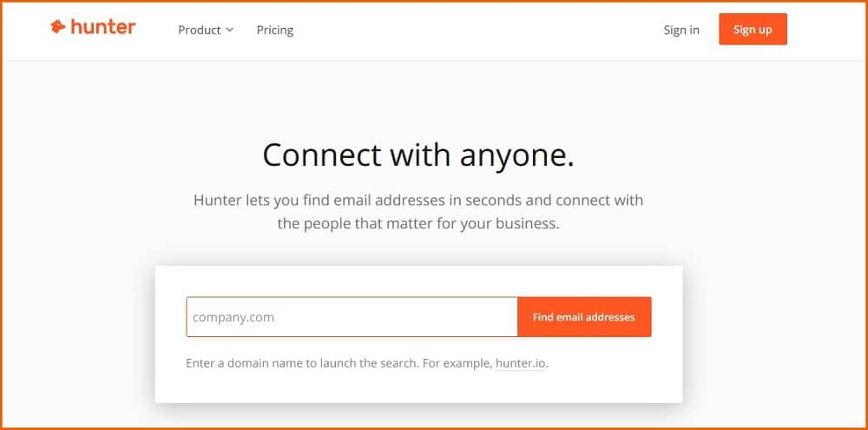868x430 pixels.
Task: Focus the company.com domain input field
Action: pos(352,317)
